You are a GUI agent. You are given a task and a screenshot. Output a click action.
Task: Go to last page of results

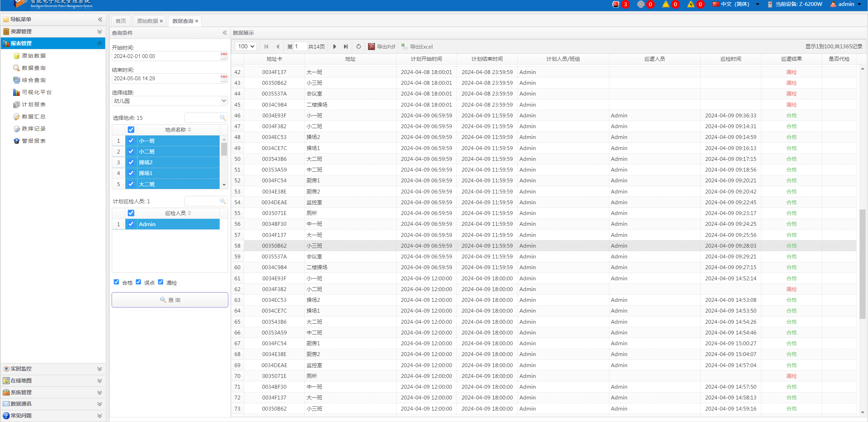(345, 47)
